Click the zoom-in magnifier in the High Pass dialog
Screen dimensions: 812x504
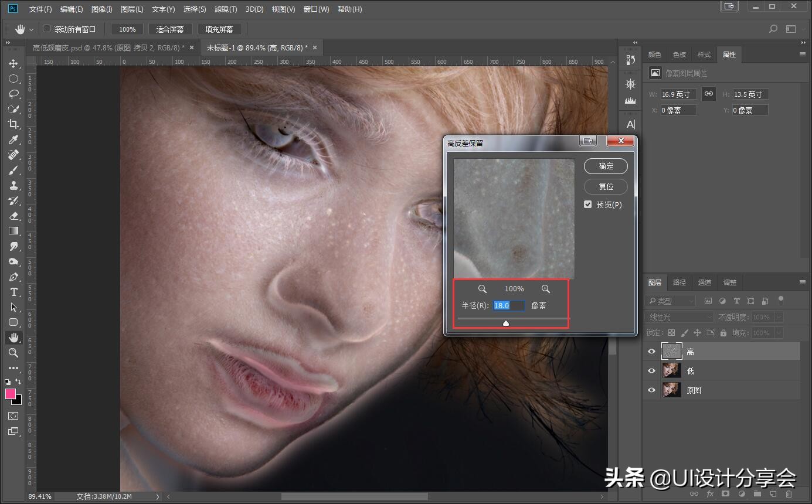pos(546,289)
